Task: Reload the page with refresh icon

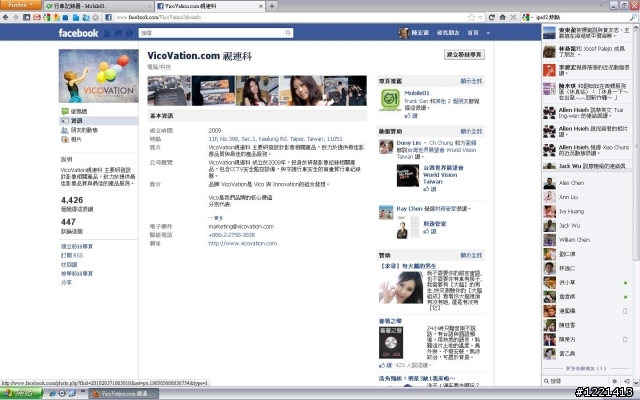Action: point(492,17)
